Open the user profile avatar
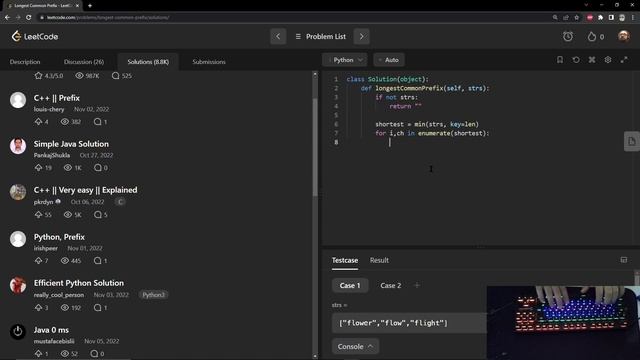The height and width of the screenshot is (360, 640). pos(623,36)
